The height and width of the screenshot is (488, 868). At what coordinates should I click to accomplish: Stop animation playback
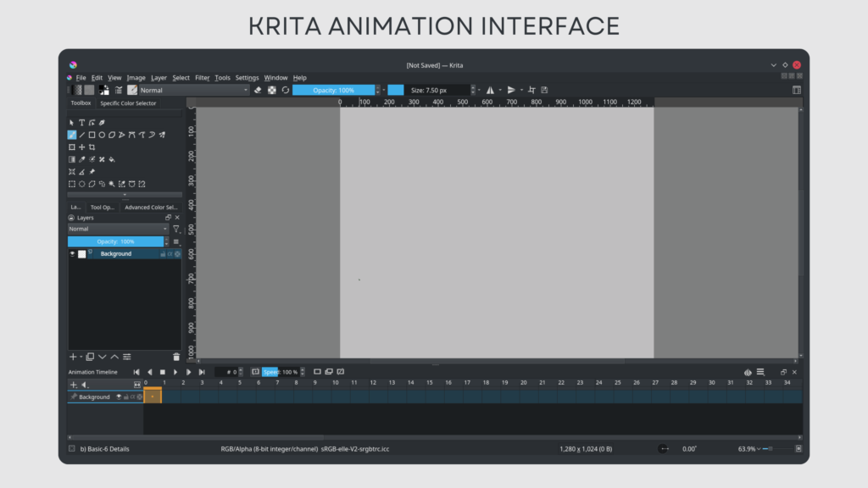coord(162,373)
